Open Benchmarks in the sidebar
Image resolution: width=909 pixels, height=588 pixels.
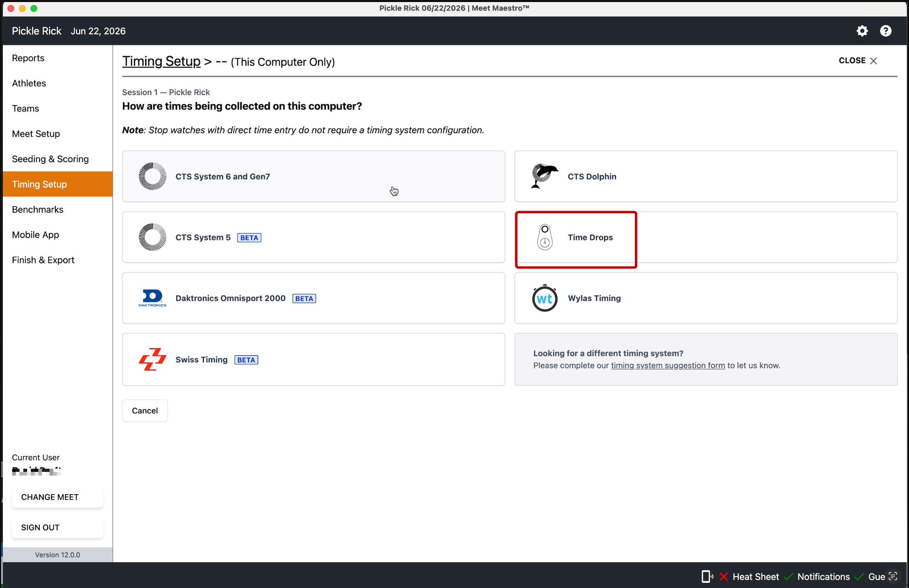(x=57, y=209)
